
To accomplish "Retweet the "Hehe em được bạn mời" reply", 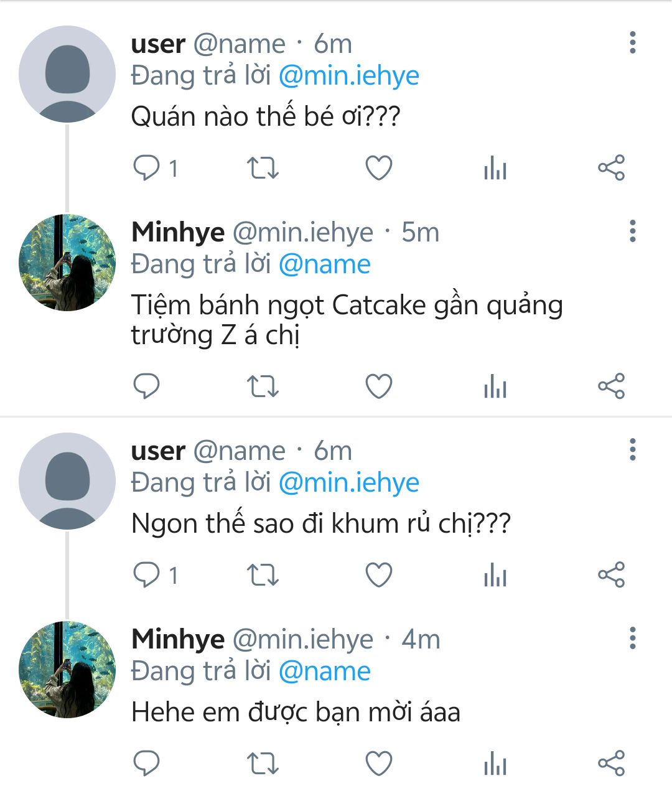I will click(x=263, y=764).
